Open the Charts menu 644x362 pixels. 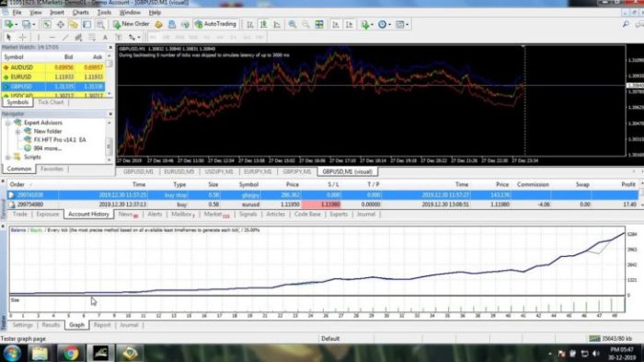pos(81,12)
